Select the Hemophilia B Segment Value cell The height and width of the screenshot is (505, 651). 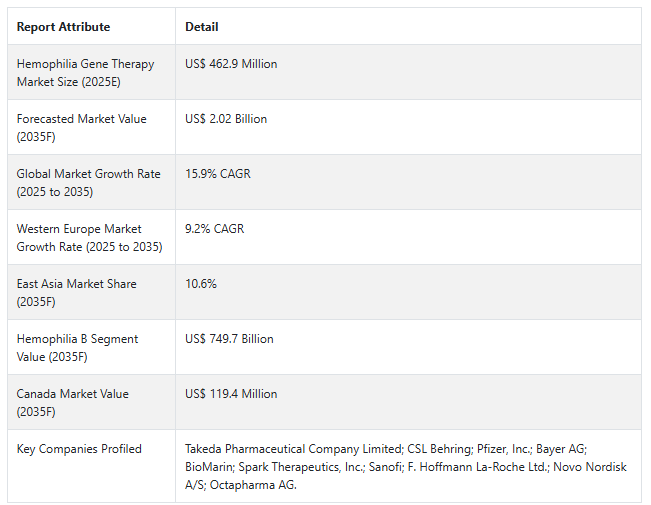[91, 347]
